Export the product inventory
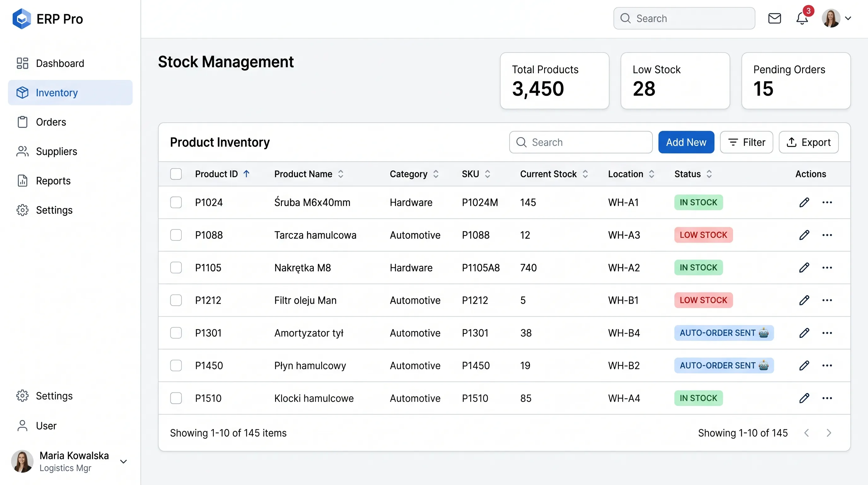This screenshot has height=485, width=868. tap(808, 142)
